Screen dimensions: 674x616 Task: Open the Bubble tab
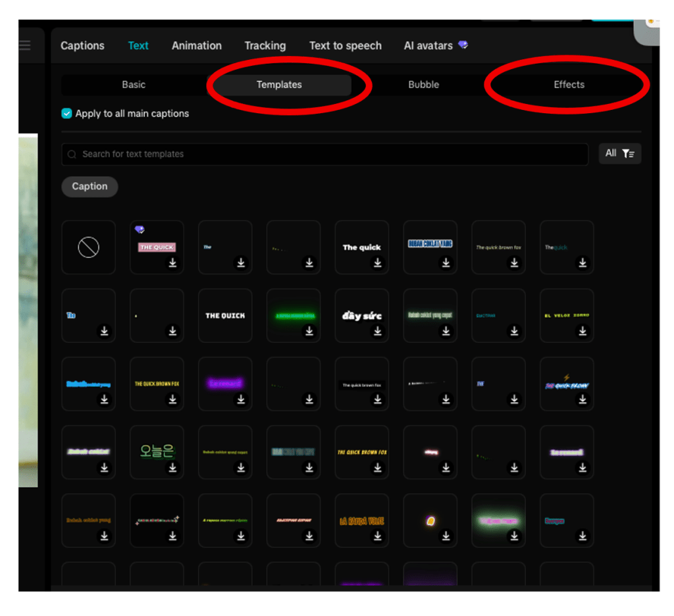click(423, 85)
